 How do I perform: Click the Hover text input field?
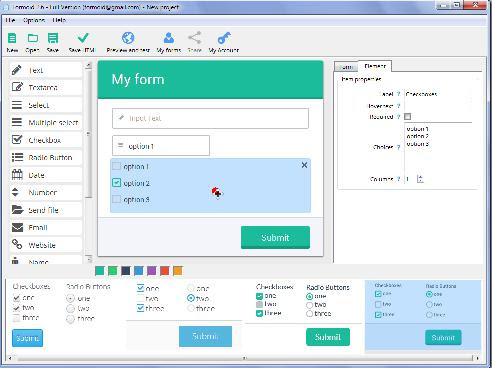pyautogui.click(x=438, y=106)
